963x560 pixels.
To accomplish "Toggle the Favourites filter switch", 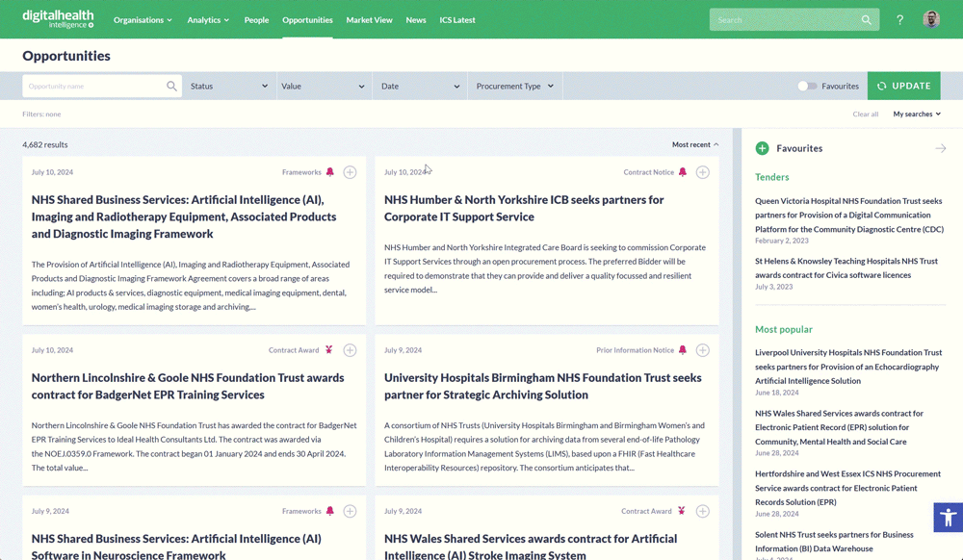I will [807, 86].
